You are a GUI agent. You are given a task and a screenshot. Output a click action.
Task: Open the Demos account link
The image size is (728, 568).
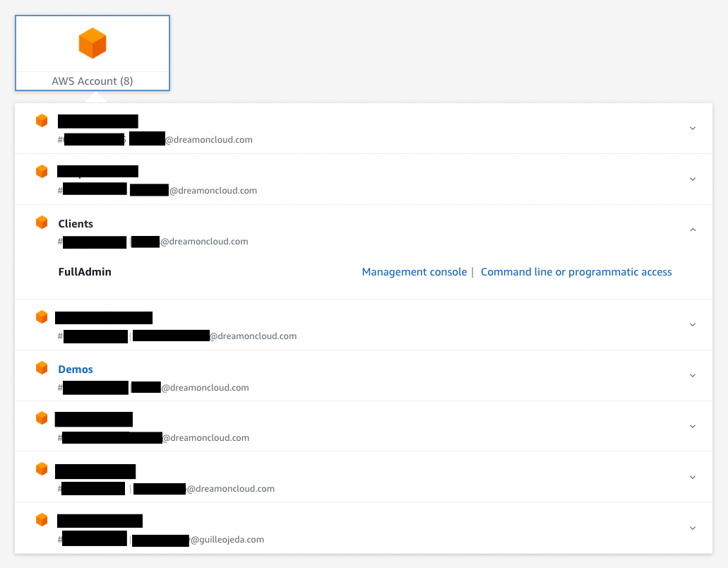tap(76, 369)
